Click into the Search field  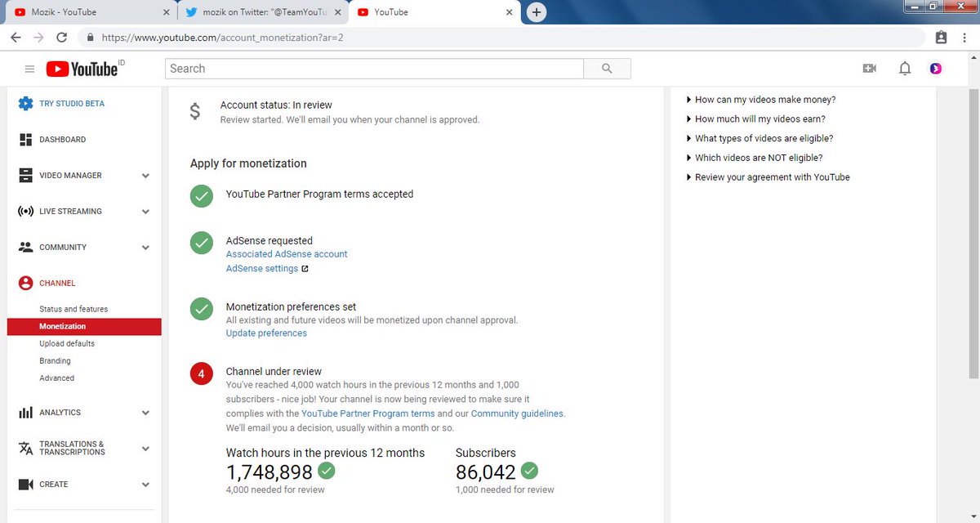tap(374, 69)
